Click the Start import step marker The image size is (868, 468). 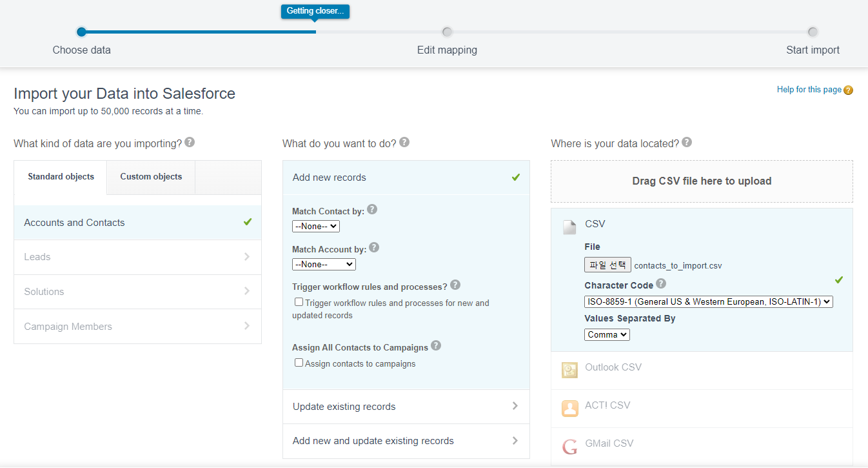[x=813, y=32]
